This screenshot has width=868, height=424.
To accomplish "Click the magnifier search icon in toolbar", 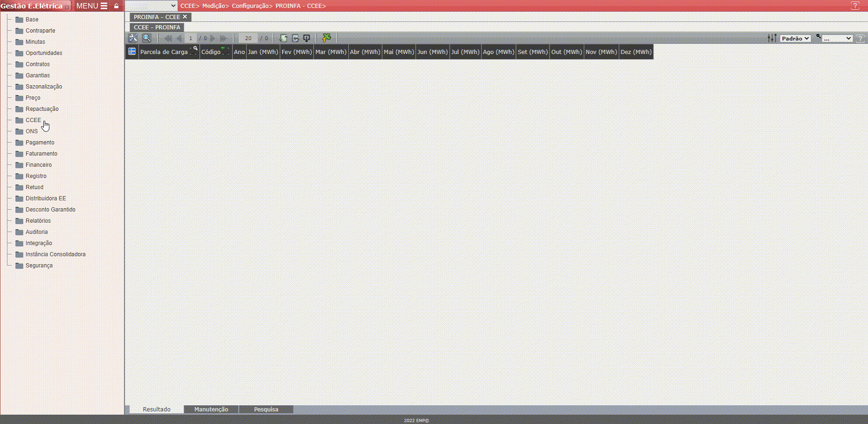I will click(x=146, y=38).
